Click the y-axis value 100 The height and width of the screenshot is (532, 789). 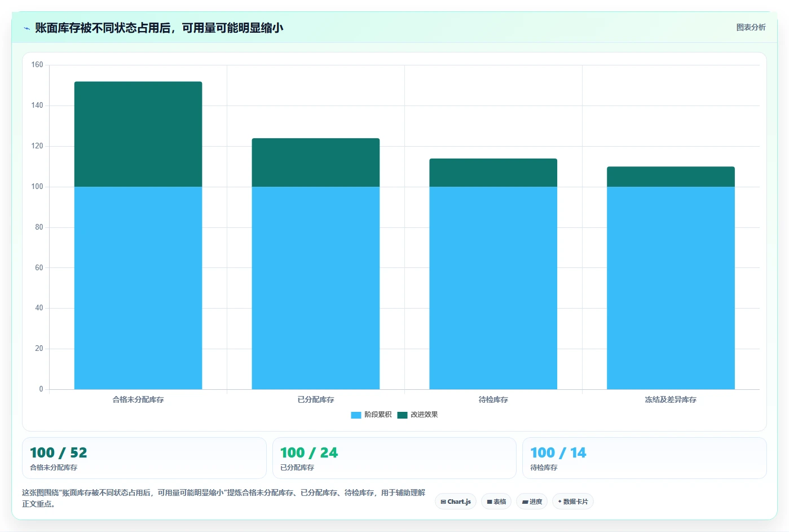(x=37, y=187)
